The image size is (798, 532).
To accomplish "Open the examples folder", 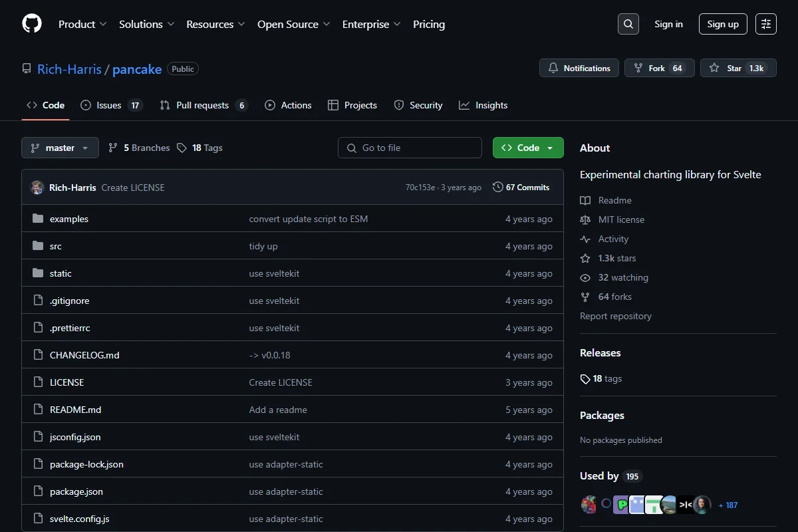I will (69, 219).
